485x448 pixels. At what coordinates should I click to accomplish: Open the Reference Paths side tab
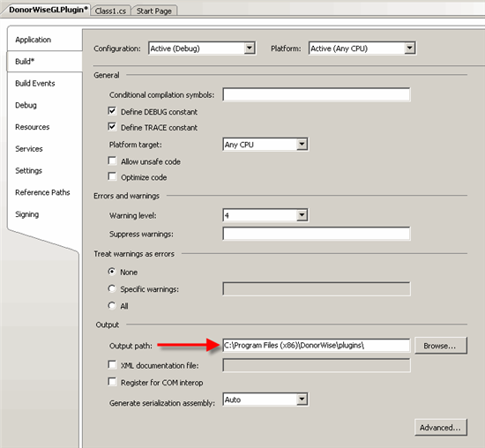pyautogui.click(x=42, y=192)
